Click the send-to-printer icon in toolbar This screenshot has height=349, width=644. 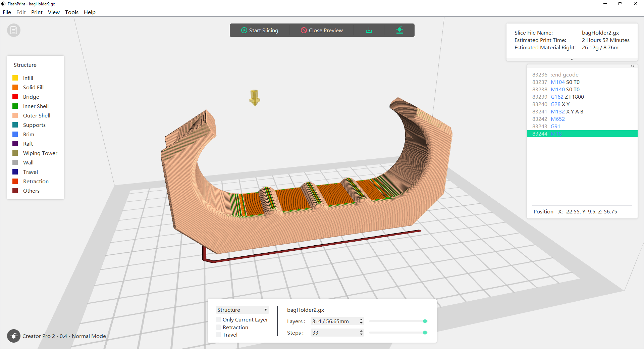click(399, 30)
